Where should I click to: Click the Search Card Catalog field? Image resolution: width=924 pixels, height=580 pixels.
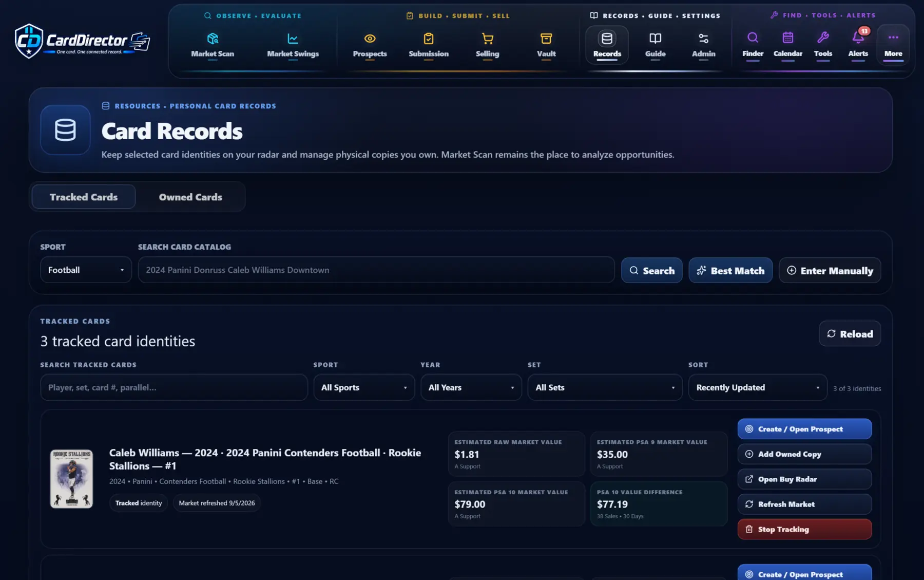[376, 270]
